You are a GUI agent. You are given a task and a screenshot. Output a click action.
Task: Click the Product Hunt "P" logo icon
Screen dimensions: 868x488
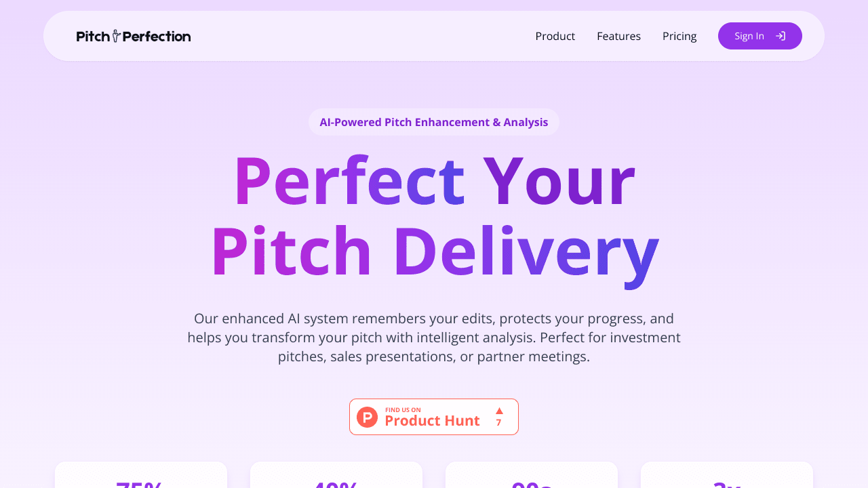pos(367,417)
